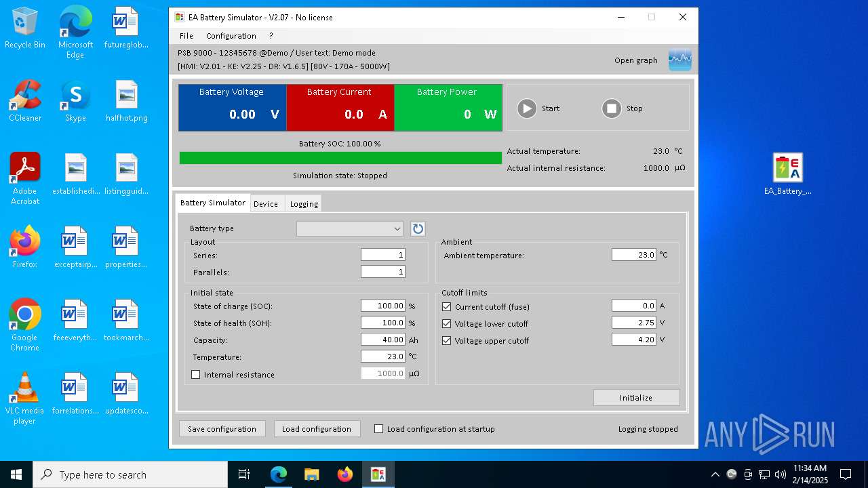
Task: Click the Initialize button
Action: click(x=636, y=398)
